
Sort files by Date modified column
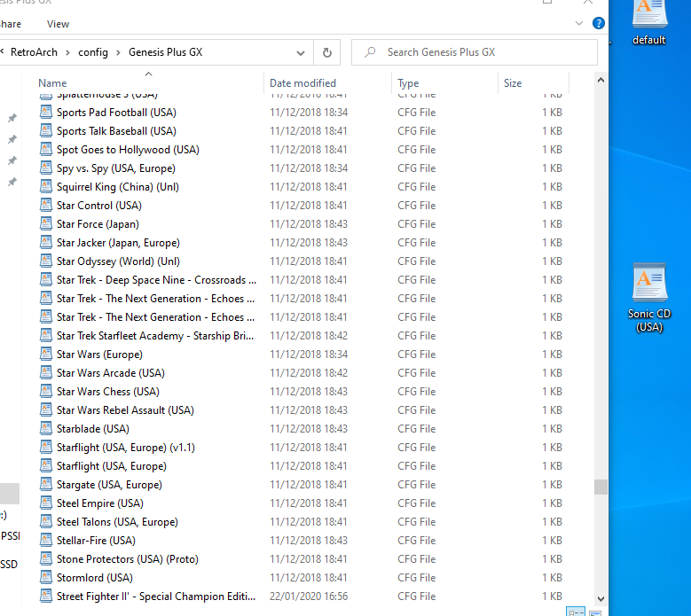328,82
